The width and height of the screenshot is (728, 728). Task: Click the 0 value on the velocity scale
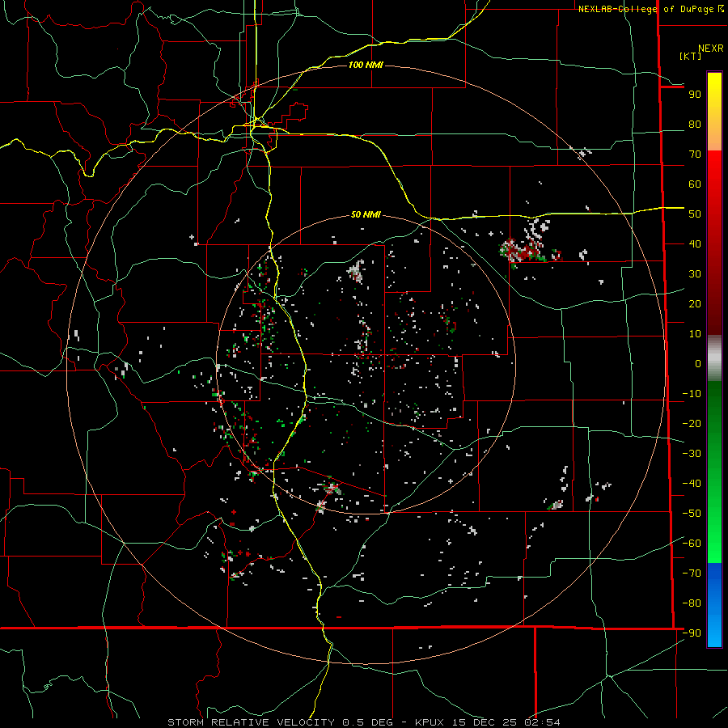(x=698, y=364)
